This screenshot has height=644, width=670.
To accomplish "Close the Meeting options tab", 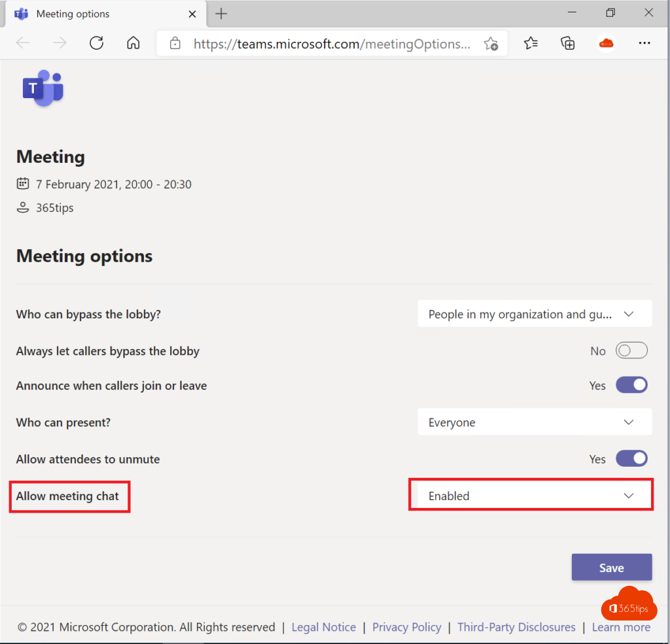I will pyautogui.click(x=192, y=14).
